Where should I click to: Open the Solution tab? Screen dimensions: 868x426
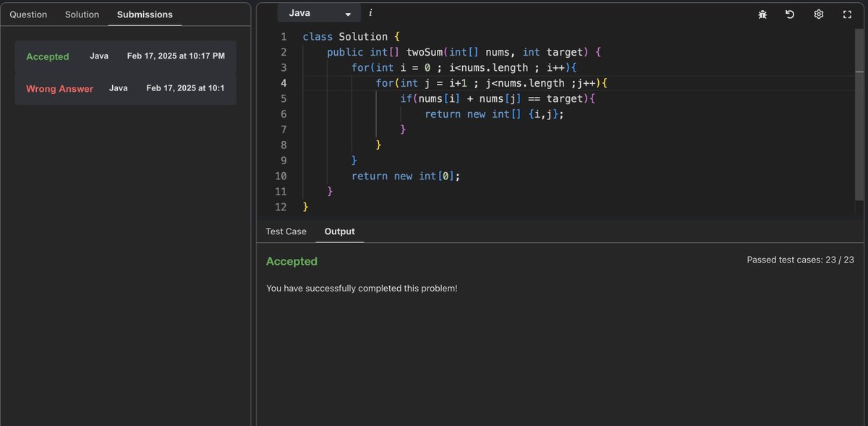coord(81,14)
